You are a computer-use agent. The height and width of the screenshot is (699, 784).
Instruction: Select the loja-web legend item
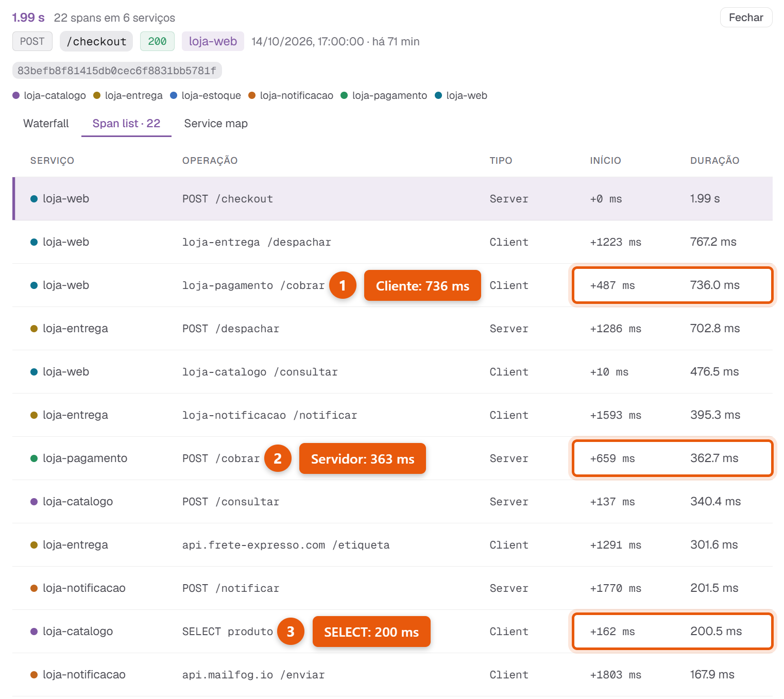461,95
